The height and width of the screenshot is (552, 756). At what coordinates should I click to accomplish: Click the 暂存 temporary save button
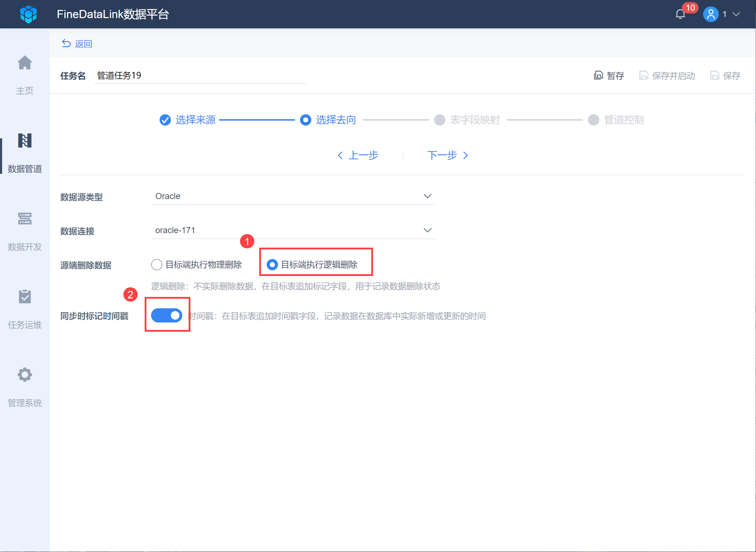[x=609, y=76]
